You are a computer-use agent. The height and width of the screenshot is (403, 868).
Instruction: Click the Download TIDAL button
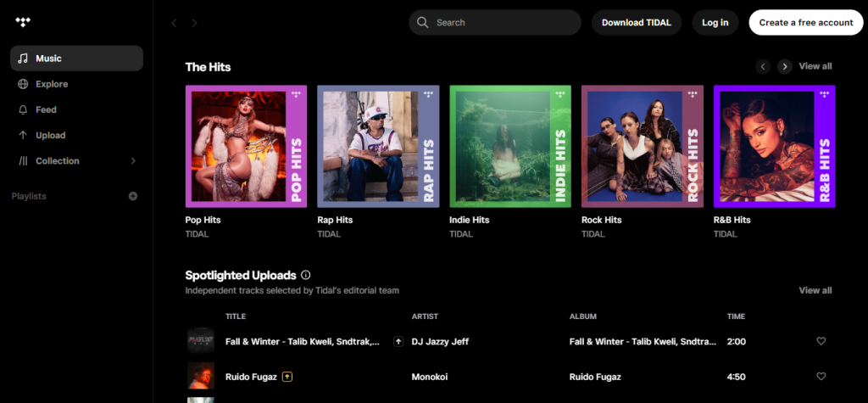point(636,23)
